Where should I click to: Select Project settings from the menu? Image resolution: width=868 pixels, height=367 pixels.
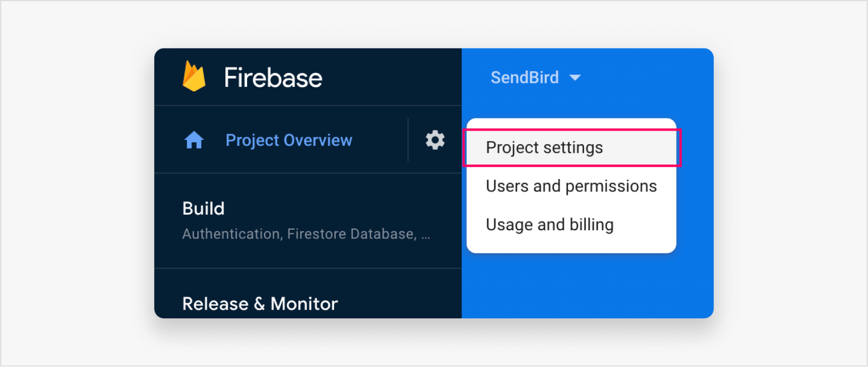572,148
